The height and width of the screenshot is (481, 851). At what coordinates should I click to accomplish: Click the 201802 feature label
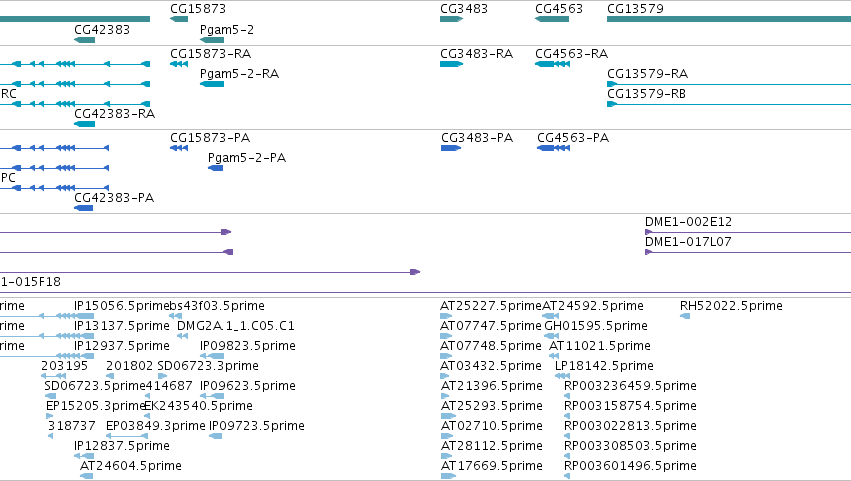tap(130, 366)
